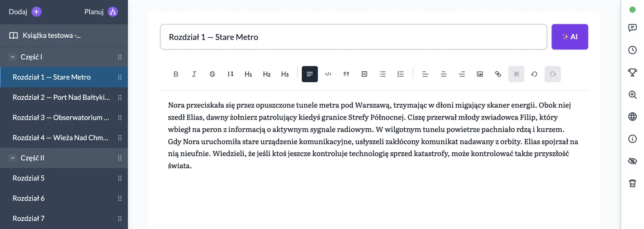Open Książka testowa book entry

[64, 35]
